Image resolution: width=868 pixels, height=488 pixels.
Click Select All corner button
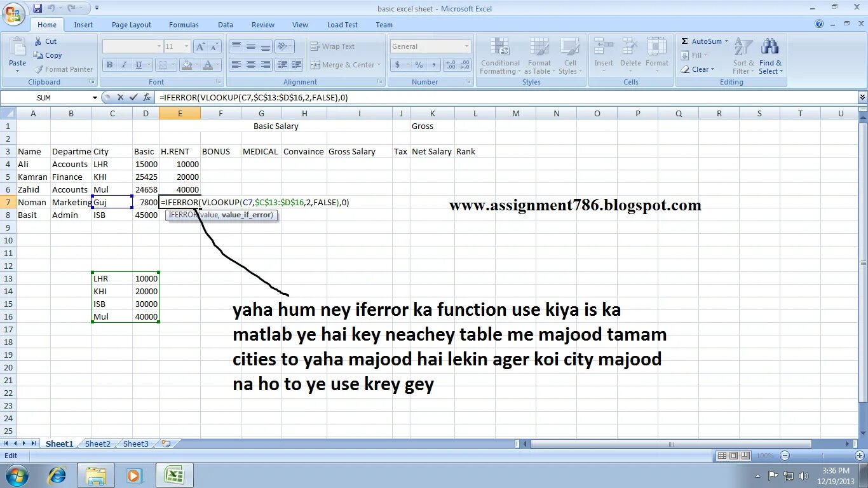[8, 113]
